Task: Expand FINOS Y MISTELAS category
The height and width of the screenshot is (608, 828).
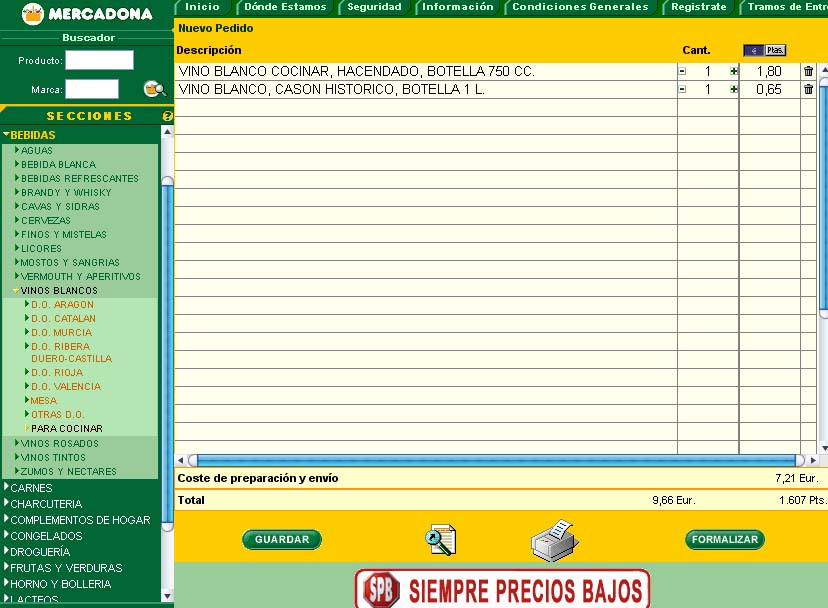Action: point(61,235)
